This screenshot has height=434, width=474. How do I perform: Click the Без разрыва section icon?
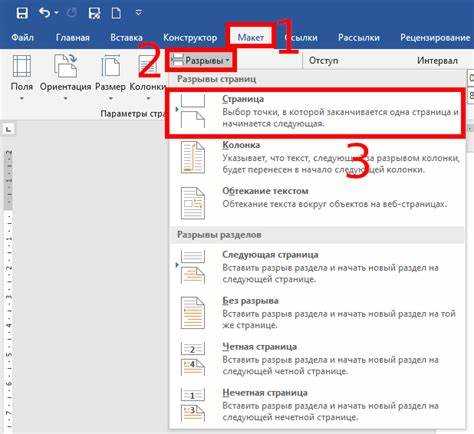click(193, 313)
